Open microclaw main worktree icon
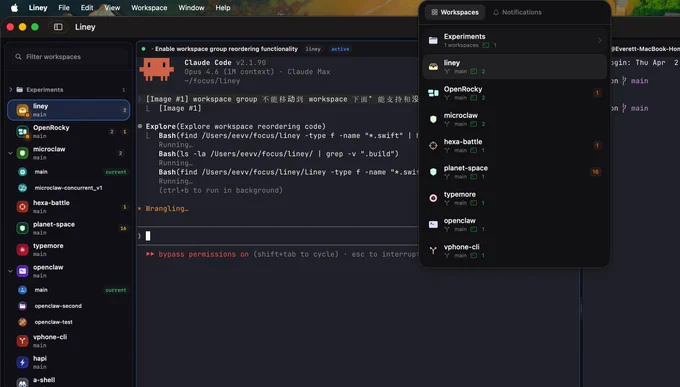 [x=23, y=172]
